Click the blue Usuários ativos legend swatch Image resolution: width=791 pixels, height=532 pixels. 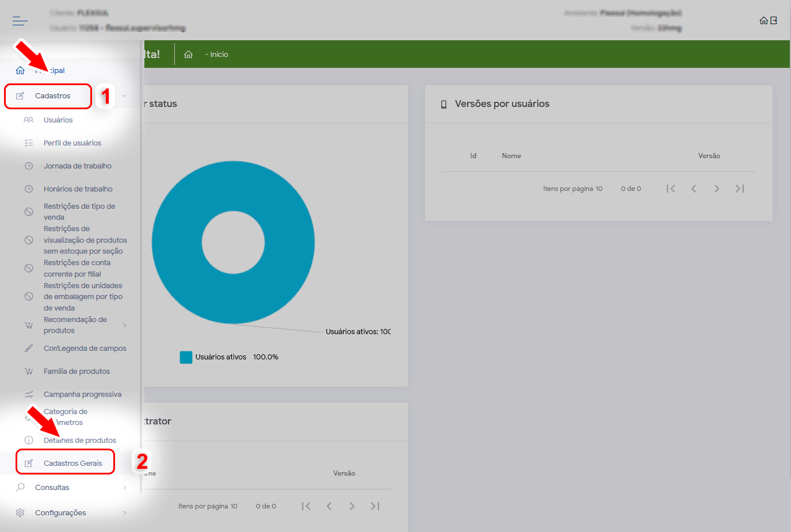186,357
